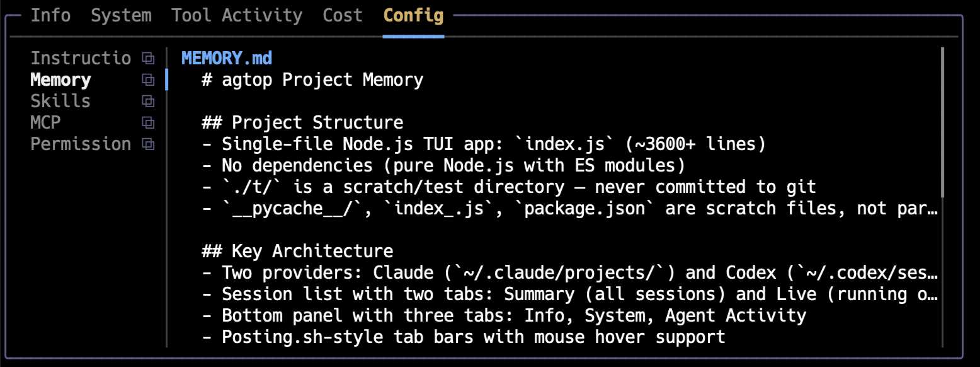Select the MCP sidebar entry
The image size is (980, 367).
pyautogui.click(x=45, y=122)
